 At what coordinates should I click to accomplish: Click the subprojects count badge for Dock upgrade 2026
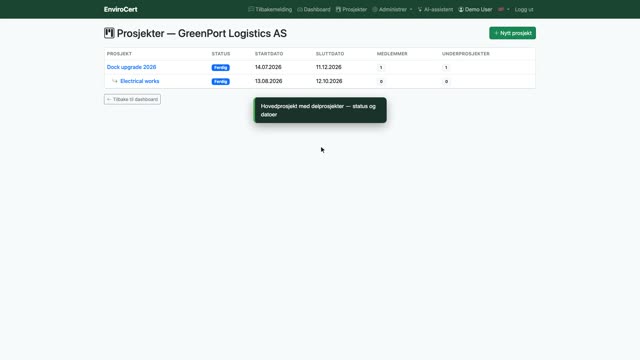click(x=446, y=67)
